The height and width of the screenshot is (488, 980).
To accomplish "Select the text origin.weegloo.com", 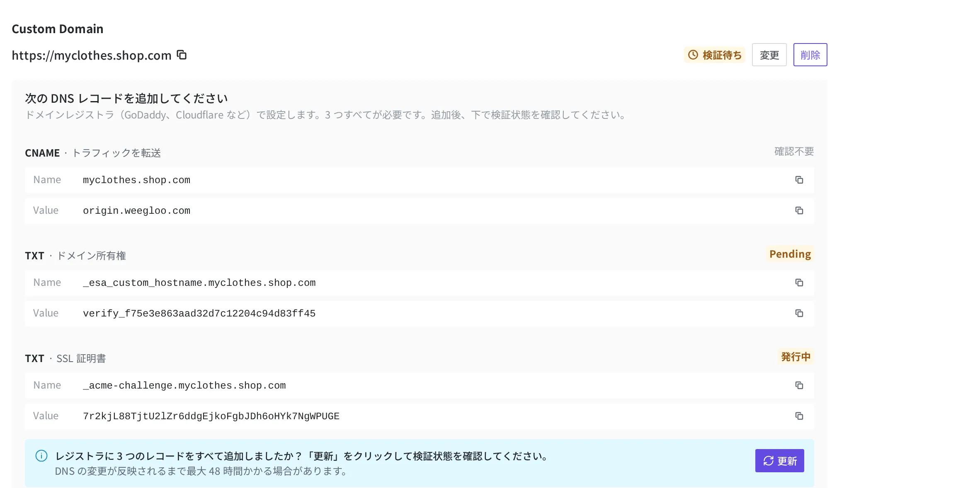I will [x=136, y=211].
